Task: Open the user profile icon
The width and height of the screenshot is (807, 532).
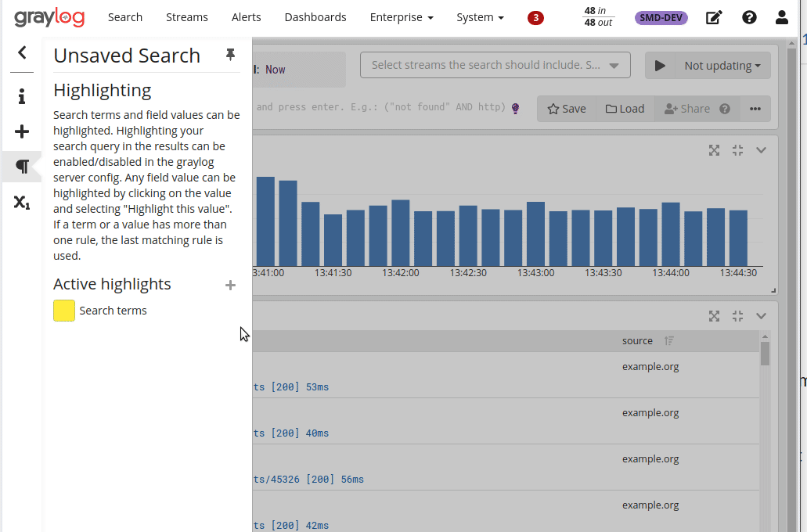Action: 782,17
